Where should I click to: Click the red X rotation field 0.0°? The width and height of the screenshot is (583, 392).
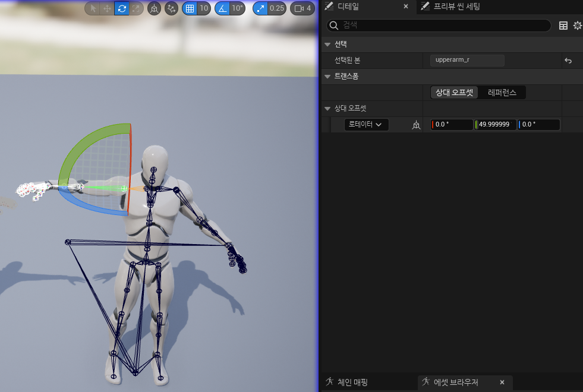[x=452, y=125]
